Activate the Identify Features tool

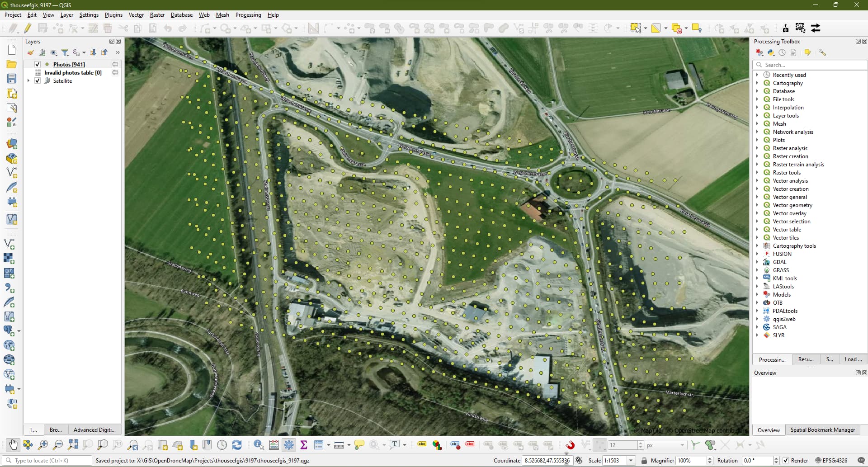coord(259,445)
